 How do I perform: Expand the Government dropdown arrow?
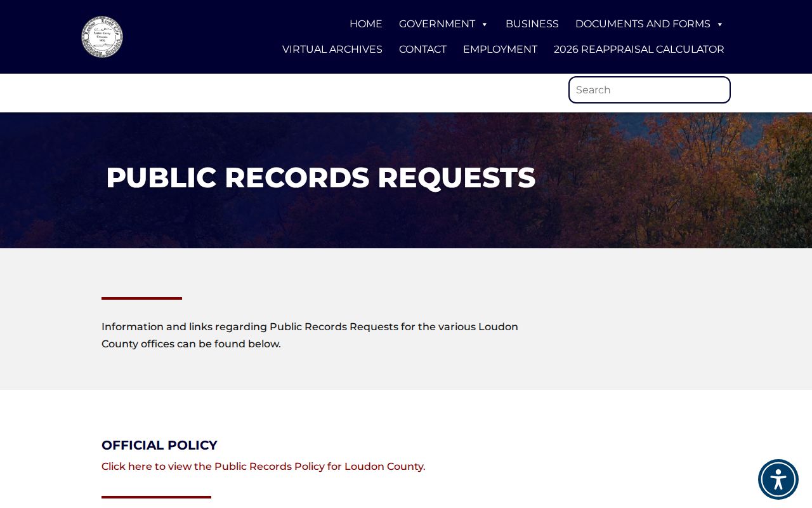point(484,24)
